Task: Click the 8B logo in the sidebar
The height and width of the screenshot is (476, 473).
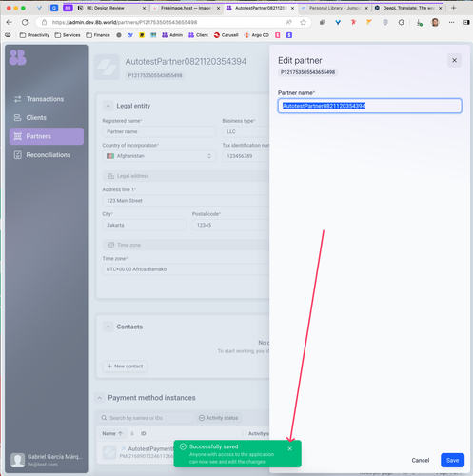Action: pyautogui.click(x=18, y=57)
